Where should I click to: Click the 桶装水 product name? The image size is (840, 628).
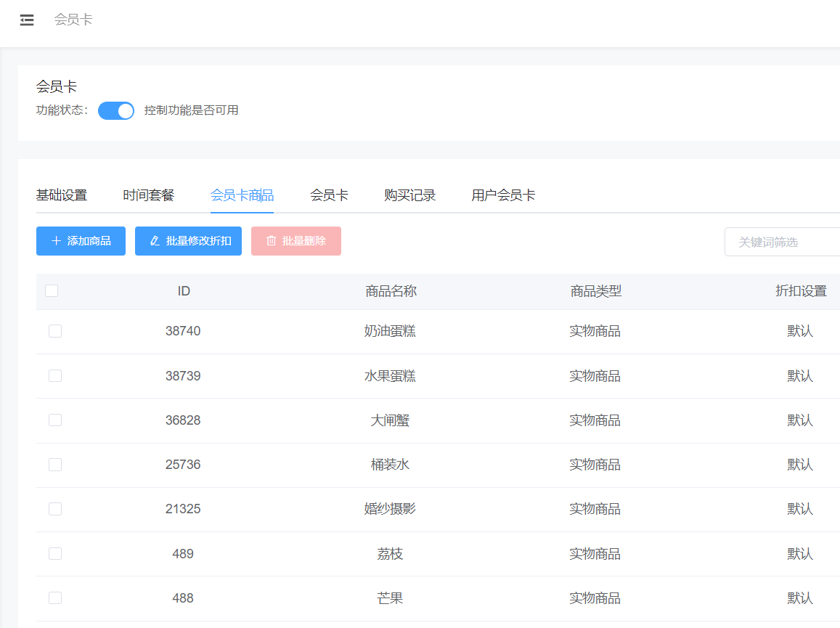(390, 465)
